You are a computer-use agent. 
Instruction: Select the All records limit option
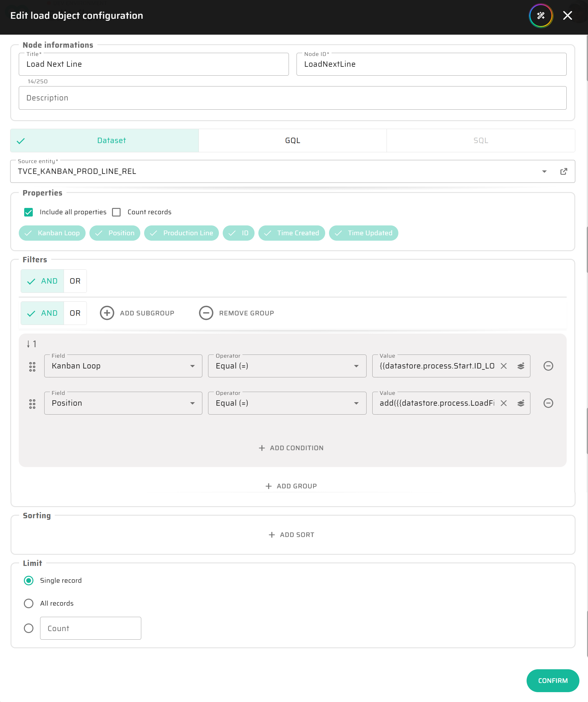tap(29, 603)
